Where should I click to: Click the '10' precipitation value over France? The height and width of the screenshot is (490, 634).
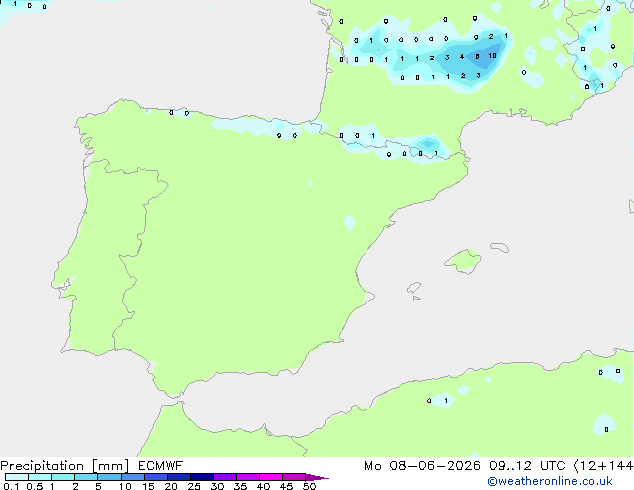click(492, 55)
